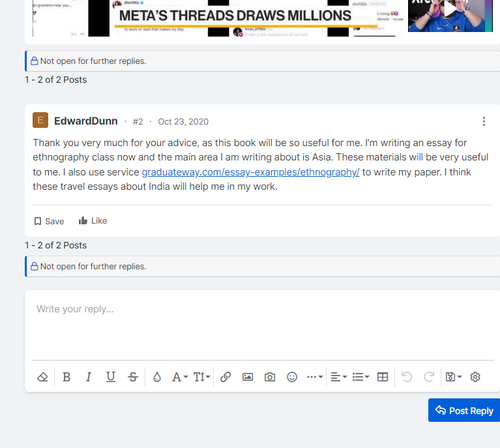Open the graduateway.com ethnography link
This screenshot has height=448, width=500.
(x=251, y=172)
